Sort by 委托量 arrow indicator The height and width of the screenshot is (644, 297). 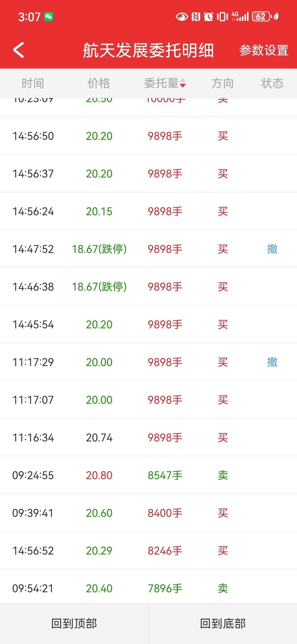pyautogui.click(x=183, y=83)
